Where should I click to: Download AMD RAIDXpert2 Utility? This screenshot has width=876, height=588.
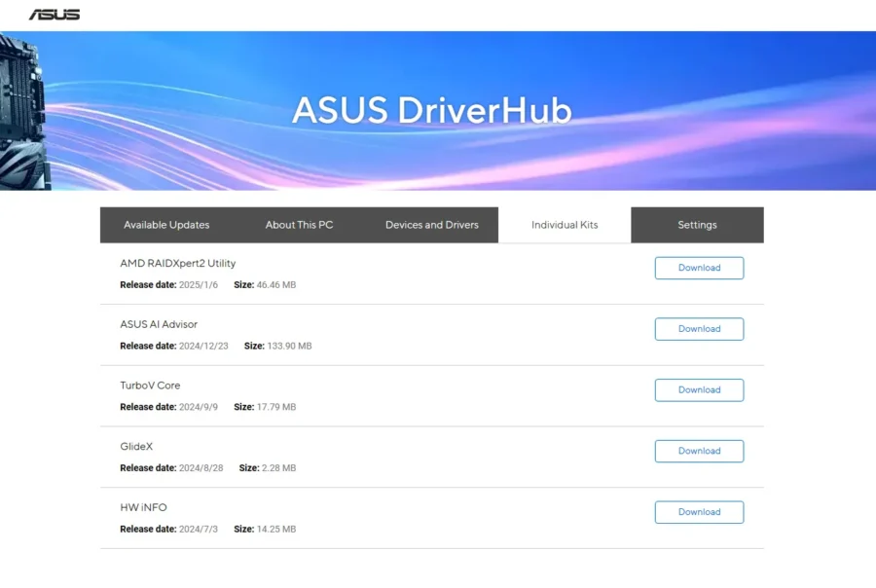pyautogui.click(x=699, y=268)
